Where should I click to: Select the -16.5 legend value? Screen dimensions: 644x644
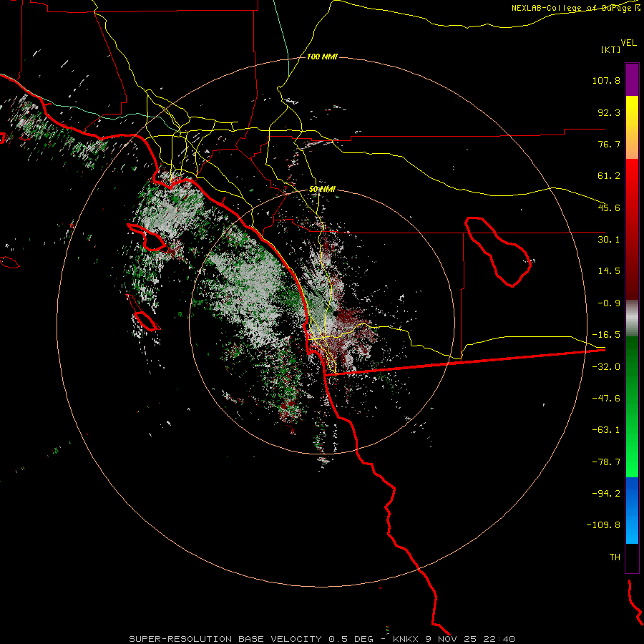[x=606, y=335]
